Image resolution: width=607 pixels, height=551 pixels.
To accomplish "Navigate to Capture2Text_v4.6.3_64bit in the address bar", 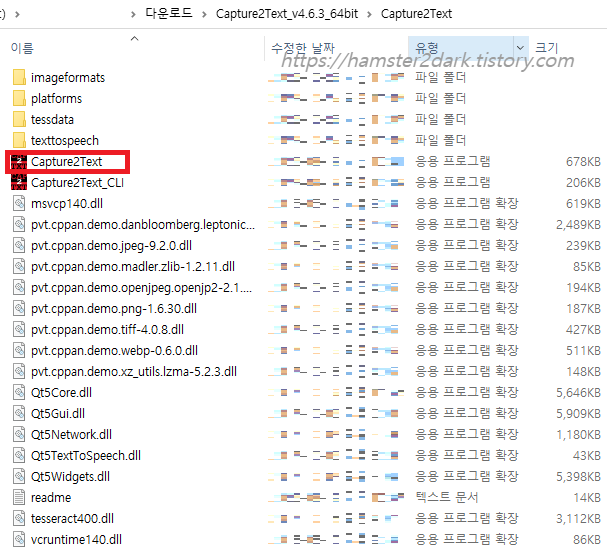I will click(287, 14).
